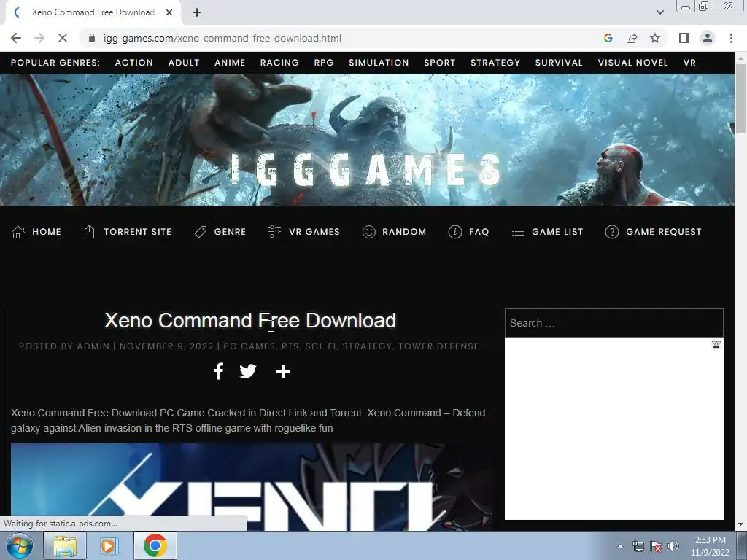Open the SURVIVAL genre

(x=559, y=63)
